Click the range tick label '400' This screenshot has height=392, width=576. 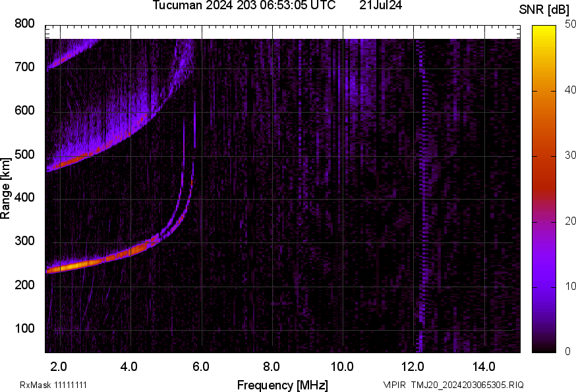24,197
